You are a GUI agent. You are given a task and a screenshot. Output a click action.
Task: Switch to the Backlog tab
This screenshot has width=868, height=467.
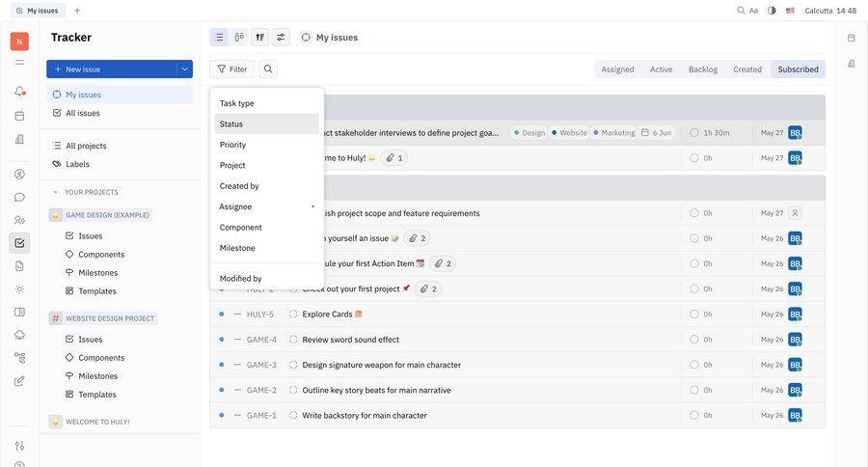[x=703, y=69]
